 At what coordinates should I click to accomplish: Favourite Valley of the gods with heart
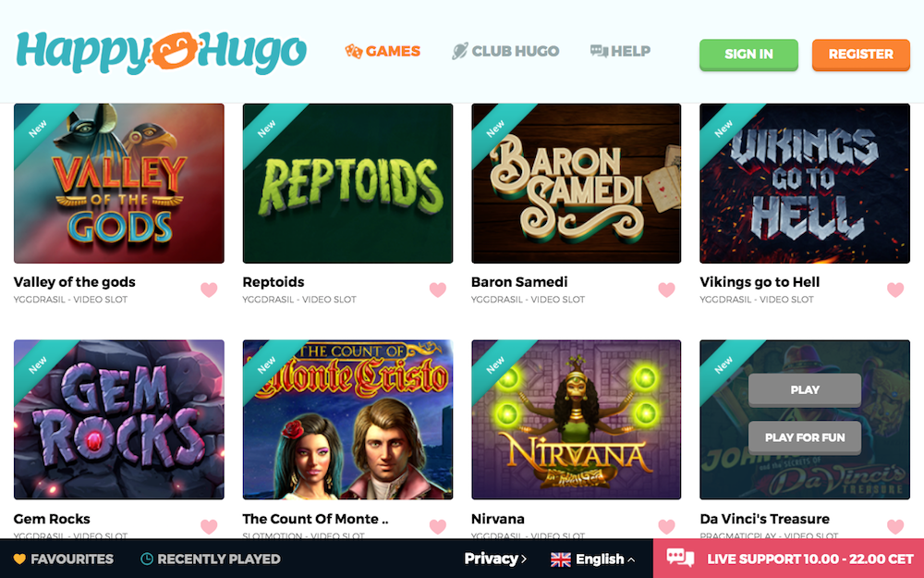(209, 289)
